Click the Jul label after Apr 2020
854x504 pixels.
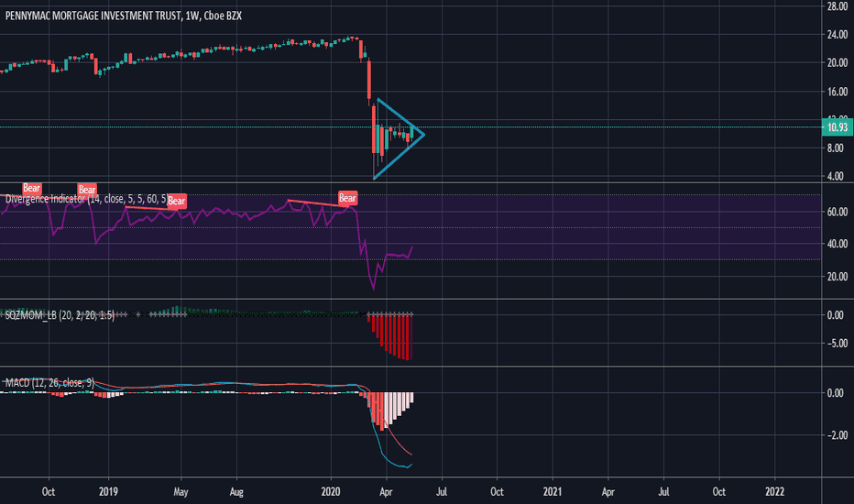(x=441, y=491)
